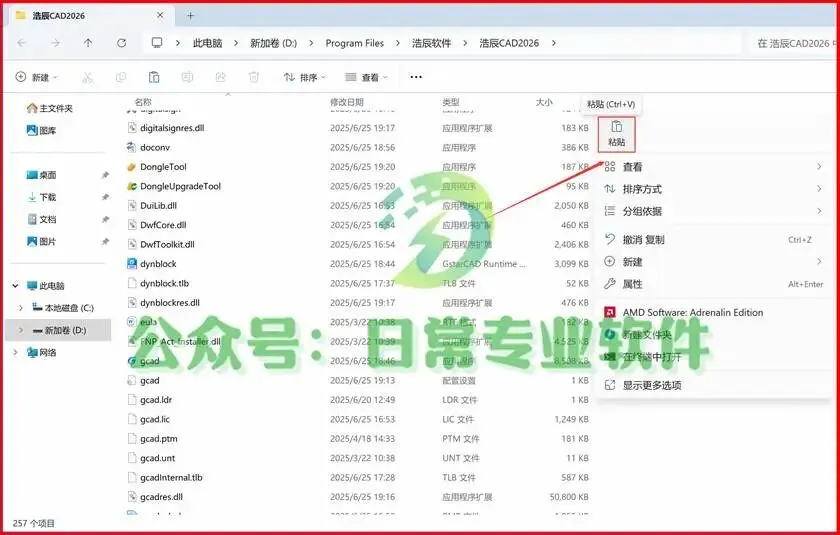840x535 pixels.
Task: Click the Paste clipboard icon in toolbar
Action: [x=154, y=78]
